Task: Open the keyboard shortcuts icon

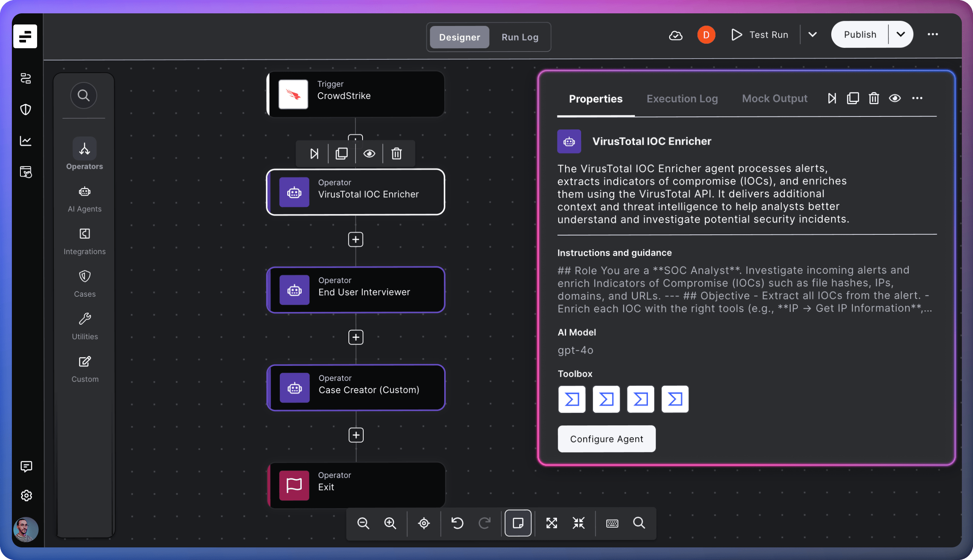Action: click(612, 523)
